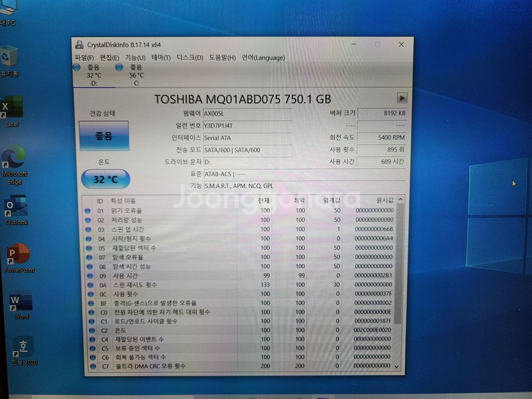
Task: Open the 편집(E) menu
Action: [x=109, y=57]
